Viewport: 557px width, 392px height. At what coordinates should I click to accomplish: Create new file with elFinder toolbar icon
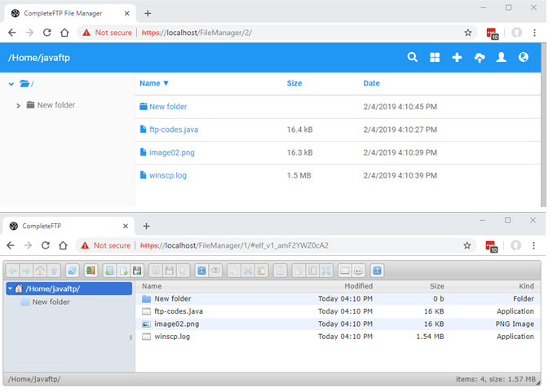(123, 271)
